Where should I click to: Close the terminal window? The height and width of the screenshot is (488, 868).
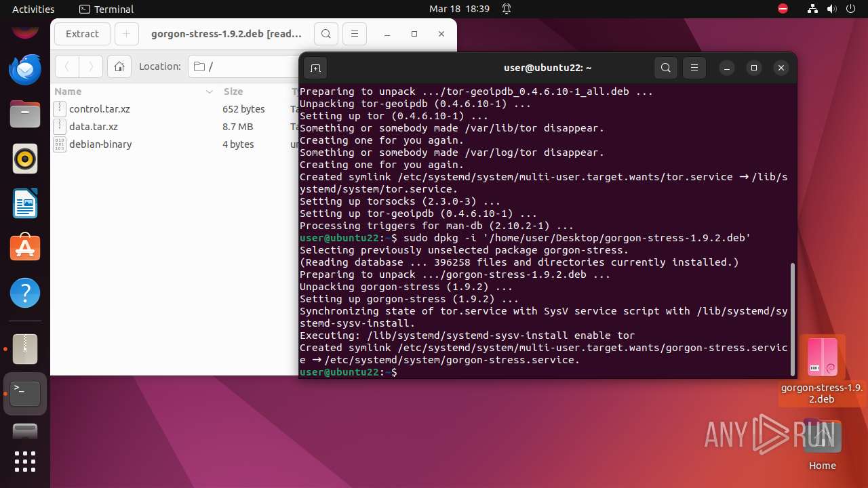[781, 68]
